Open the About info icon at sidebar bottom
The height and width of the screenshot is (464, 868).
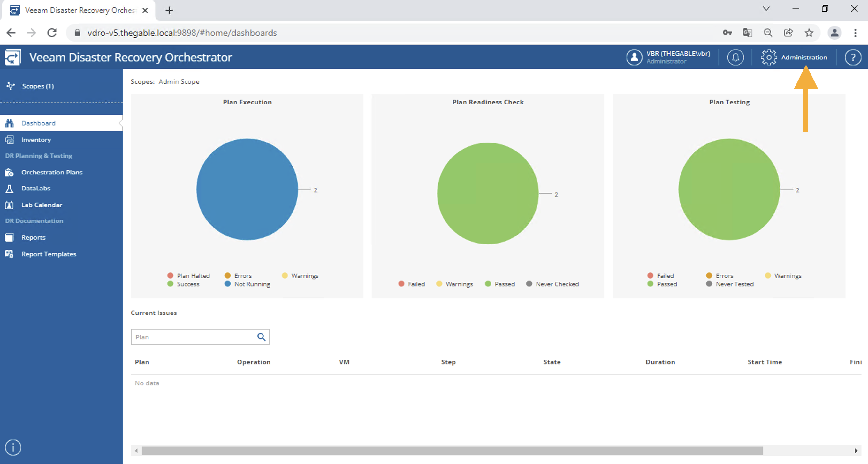click(x=13, y=447)
